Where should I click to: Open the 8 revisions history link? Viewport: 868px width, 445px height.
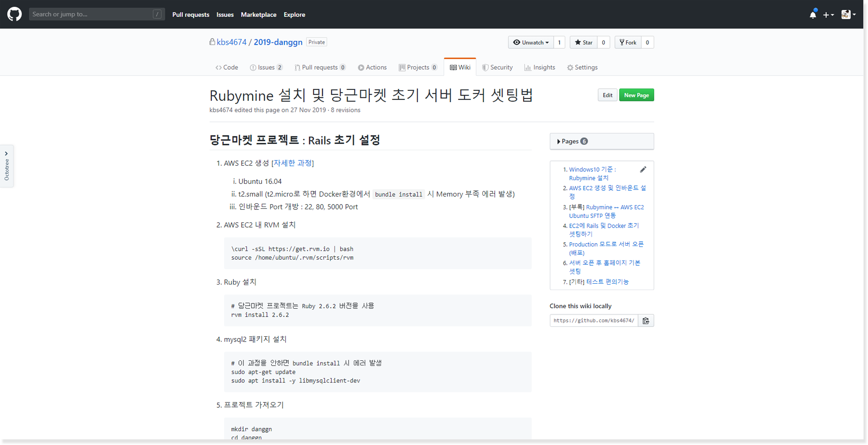(345, 110)
